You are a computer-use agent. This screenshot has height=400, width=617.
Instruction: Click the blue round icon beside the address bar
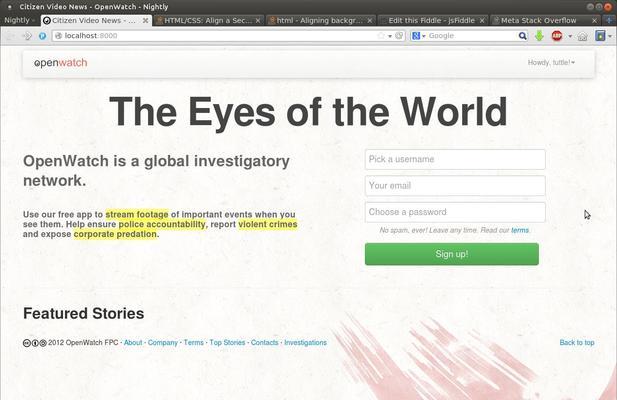42,36
